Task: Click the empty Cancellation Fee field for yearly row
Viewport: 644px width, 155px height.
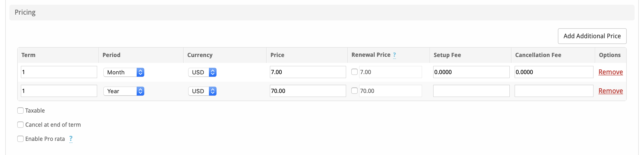Action: click(x=554, y=91)
